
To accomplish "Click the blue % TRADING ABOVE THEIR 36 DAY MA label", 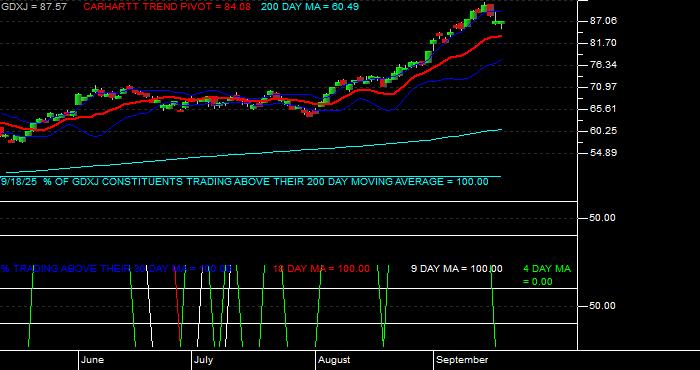I will pyautogui.click(x=116, y=269).
